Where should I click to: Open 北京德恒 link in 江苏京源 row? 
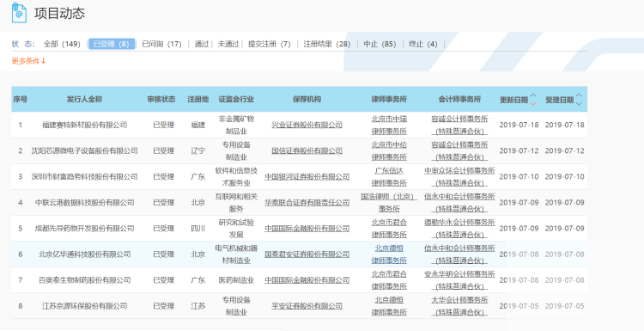click(x=389, y=306)
